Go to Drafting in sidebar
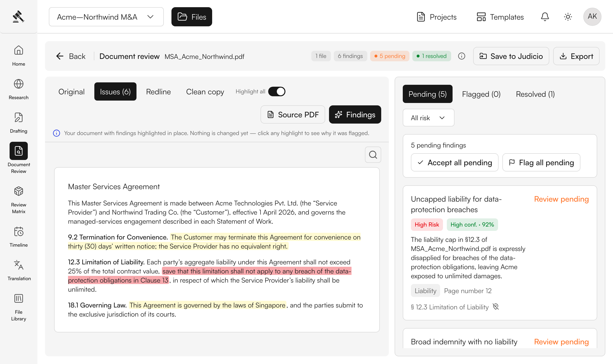613x364 pixels. tap(19, 123)
